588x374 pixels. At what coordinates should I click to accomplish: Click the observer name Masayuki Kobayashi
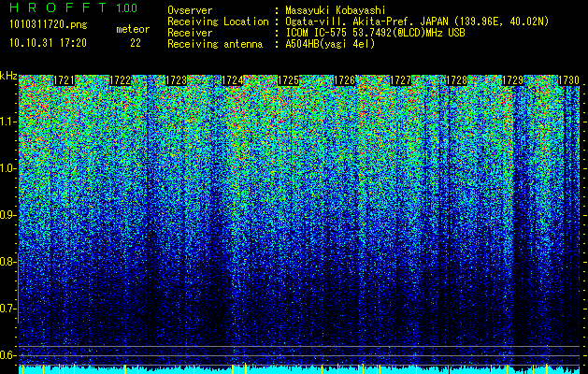(x=336, y=10)
